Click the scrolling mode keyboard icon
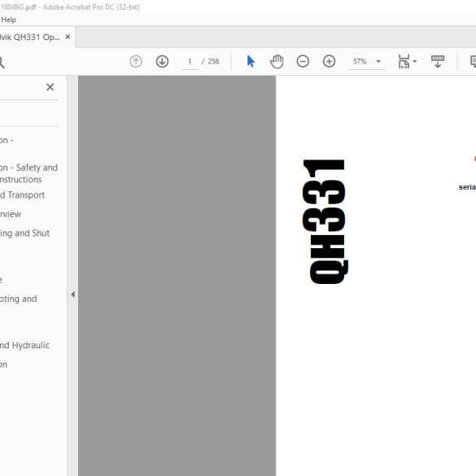 pos(438,62)
